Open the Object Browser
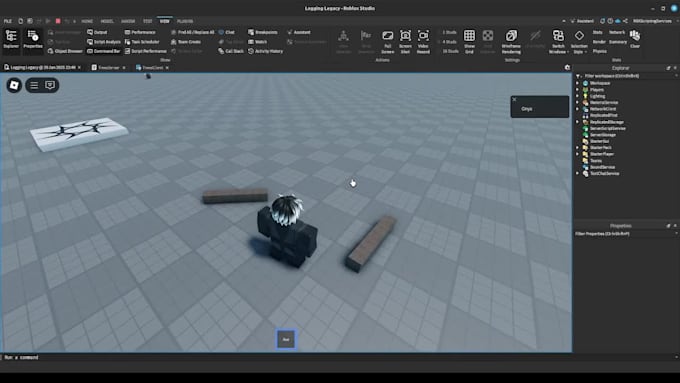This screenshot has height=383, width=680. coord(65,51)
